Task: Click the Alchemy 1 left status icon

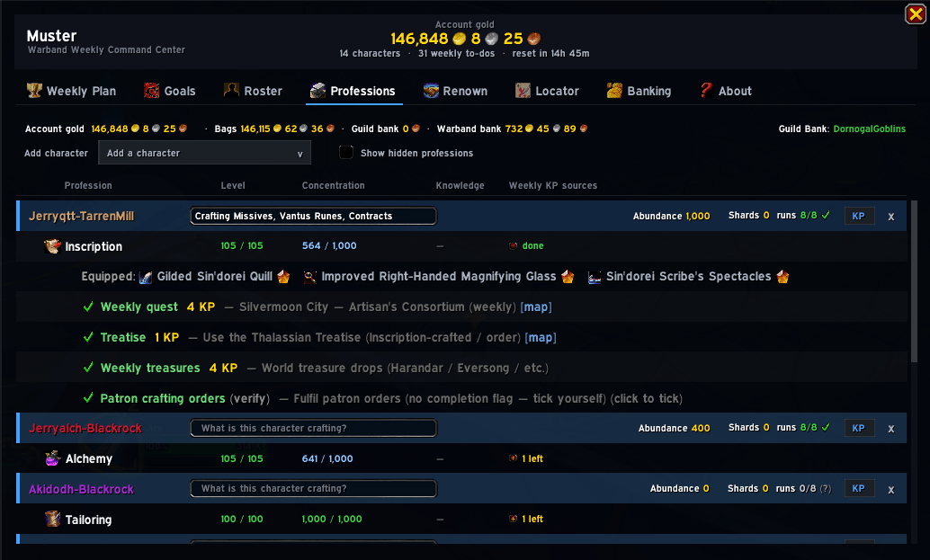Action: click(x=513, y=458)
